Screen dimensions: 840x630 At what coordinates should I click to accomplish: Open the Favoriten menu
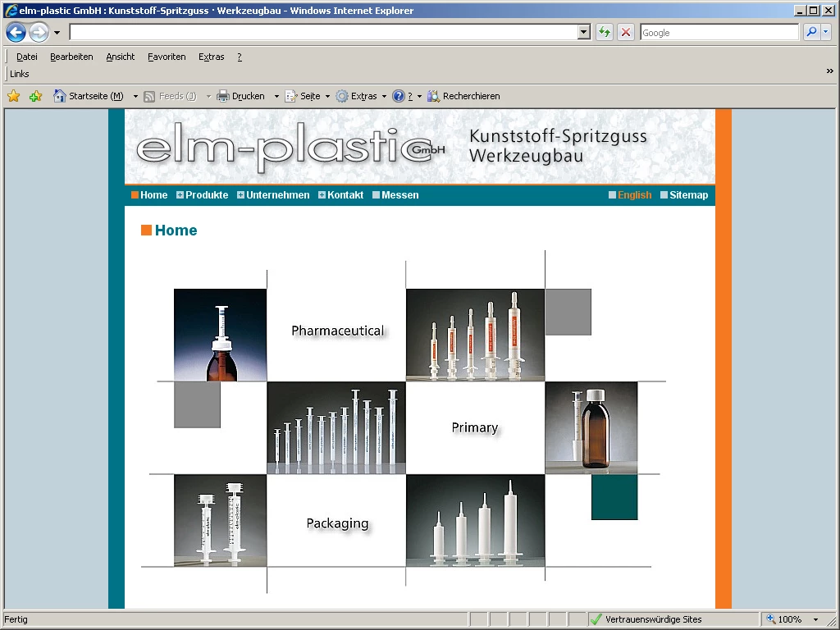167,57
